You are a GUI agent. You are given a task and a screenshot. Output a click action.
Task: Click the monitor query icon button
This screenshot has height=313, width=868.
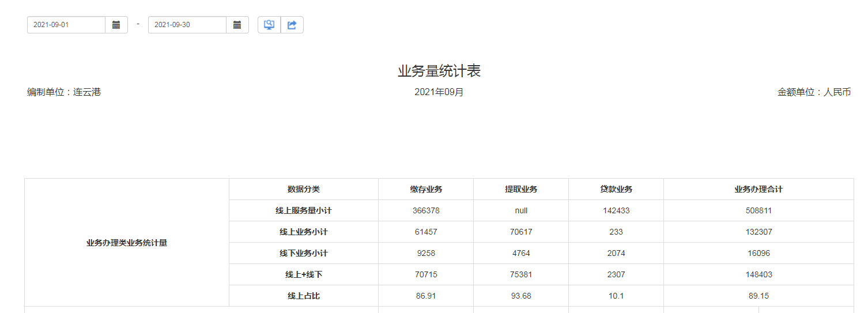(269, 25)
